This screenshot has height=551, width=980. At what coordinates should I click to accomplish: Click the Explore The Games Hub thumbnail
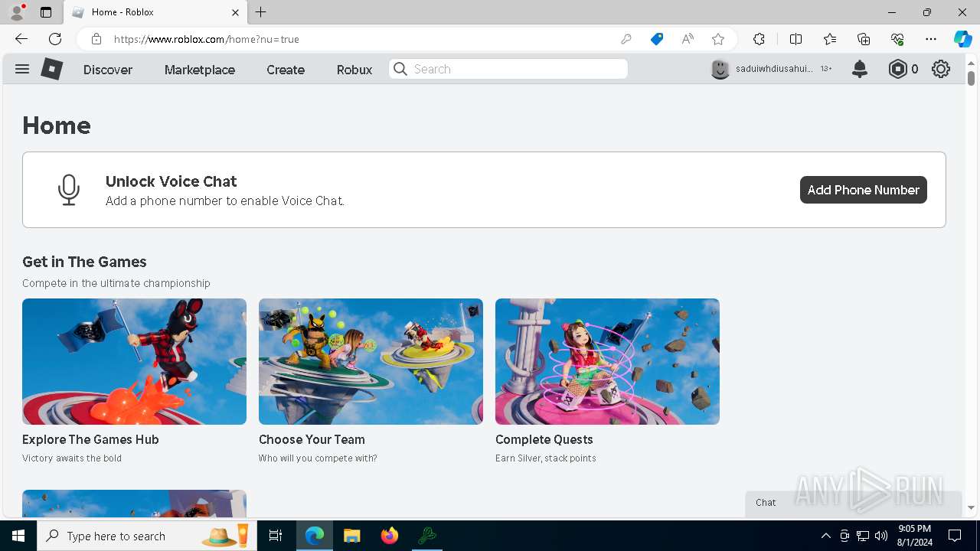click(134, 361)
